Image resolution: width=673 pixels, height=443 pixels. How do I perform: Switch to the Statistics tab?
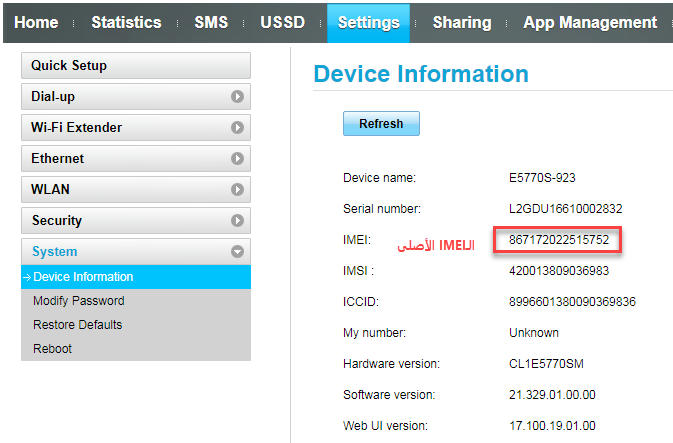[126, 23]
